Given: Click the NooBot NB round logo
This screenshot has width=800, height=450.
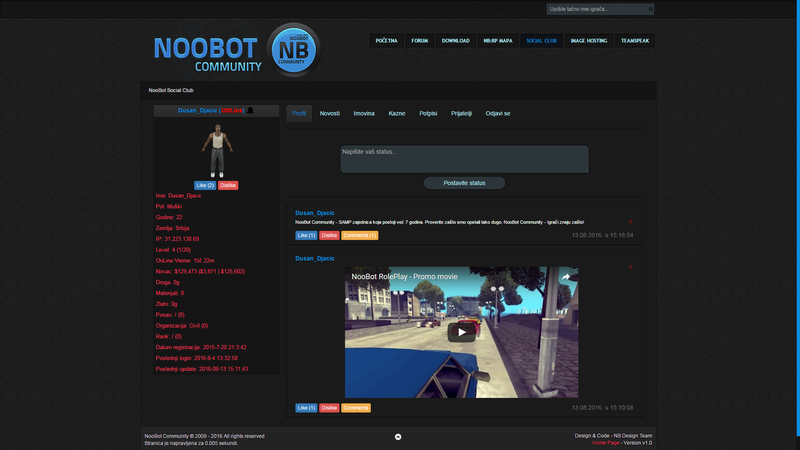Looking at the screenshot, I should pos(291,50).
